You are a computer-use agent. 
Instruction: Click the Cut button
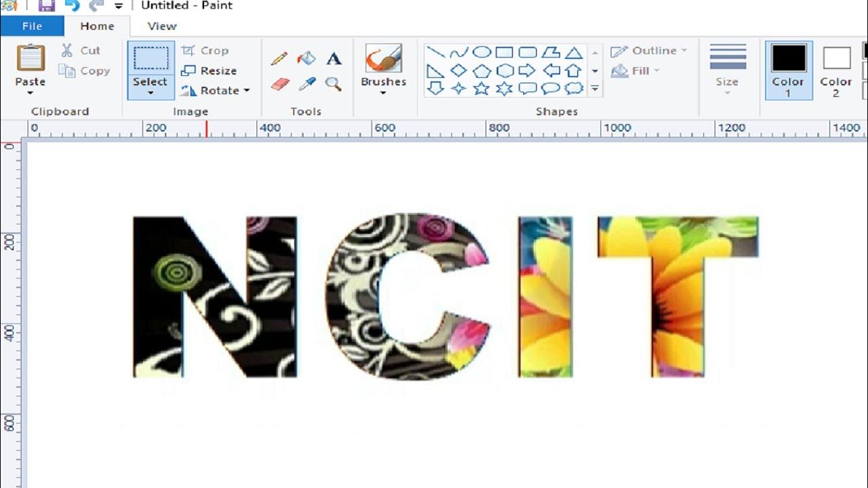click(x=81, y=50)
